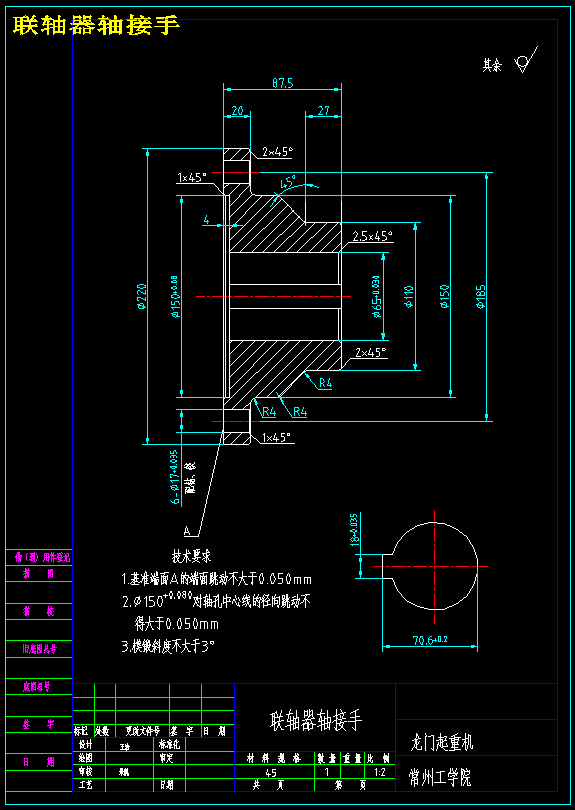This screenshot has height=810, width=575.
Task: Select the 6-φ17+0.035 hole callout
Action: pyautogui.click(x=174, y=477)
